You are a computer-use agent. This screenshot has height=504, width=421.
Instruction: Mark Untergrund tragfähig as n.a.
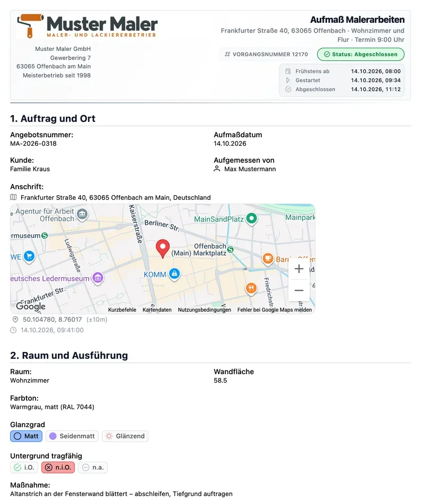click(x=93, y=467)
